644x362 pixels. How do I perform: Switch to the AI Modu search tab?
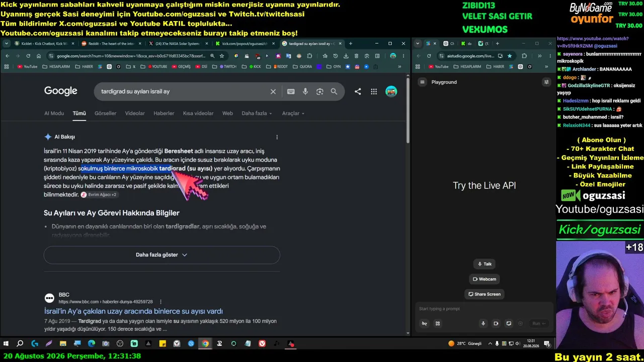click(x=54, y=114)
